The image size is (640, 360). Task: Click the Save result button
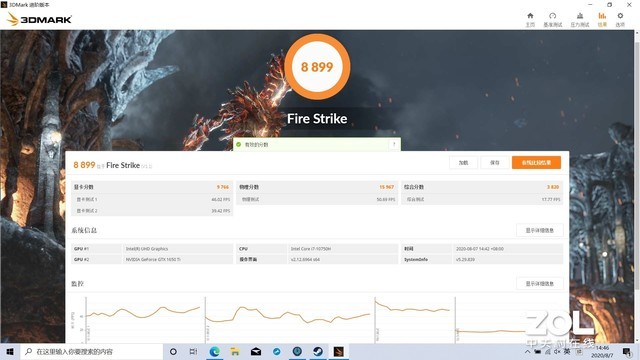(495, 162)
